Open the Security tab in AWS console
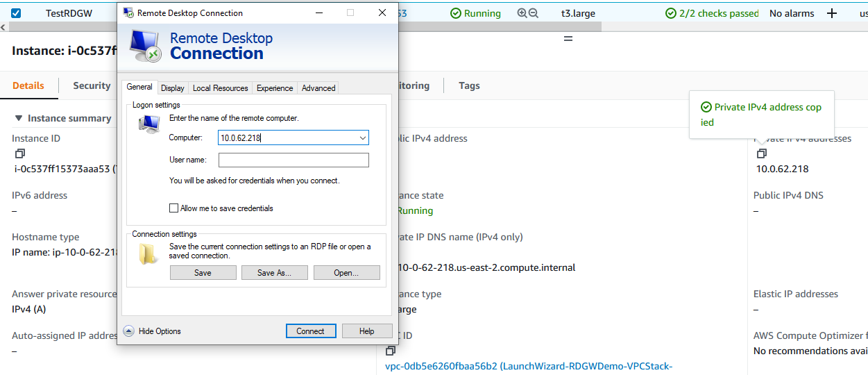The height and width of the screenshot is (375, 868). (92, 85)
